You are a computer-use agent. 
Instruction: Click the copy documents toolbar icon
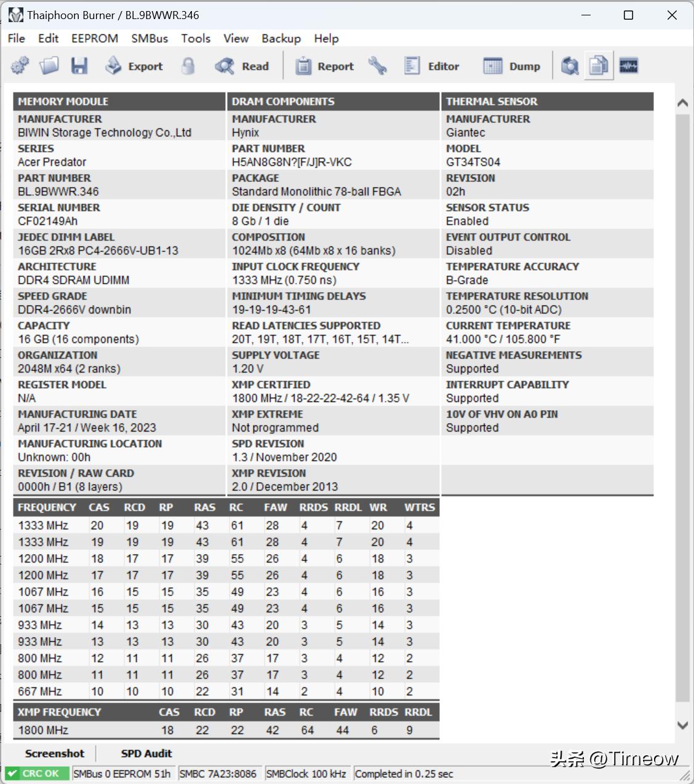[599, 66]
